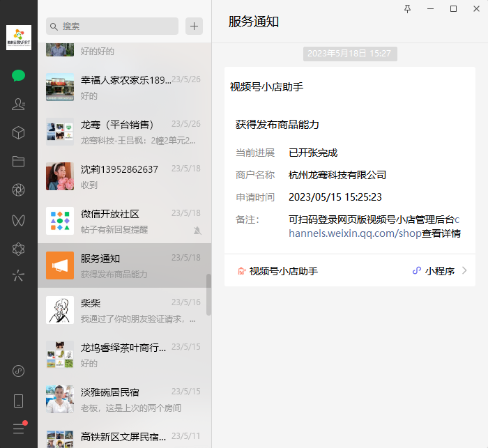Click the 杭州龙骞科技有限公司 merchant name

[x=337, y=175]
